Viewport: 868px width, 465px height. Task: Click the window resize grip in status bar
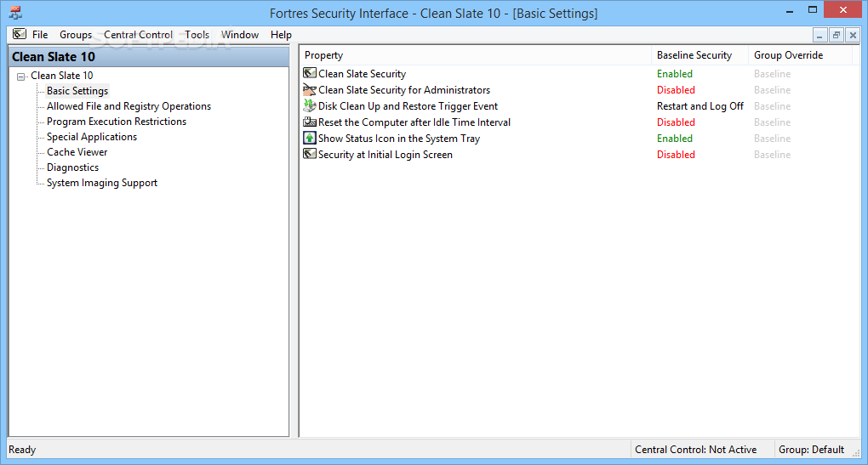pyautogui.click(x=856, y=453)
